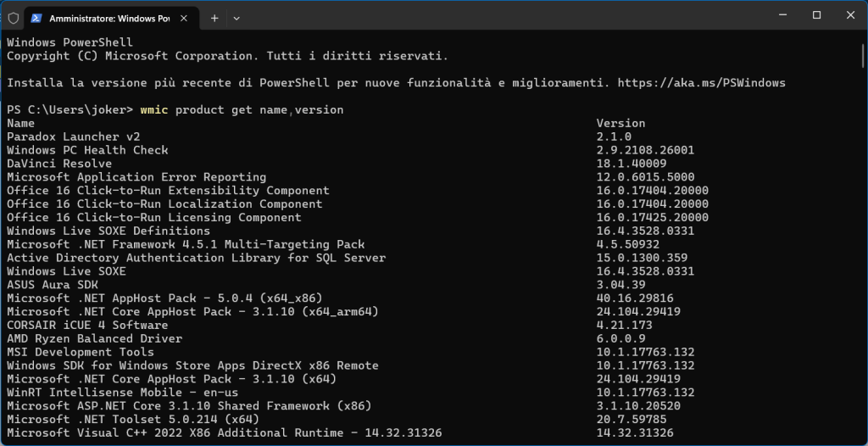
Task: Click the administrator shield icon
Action: coord(14,18)
